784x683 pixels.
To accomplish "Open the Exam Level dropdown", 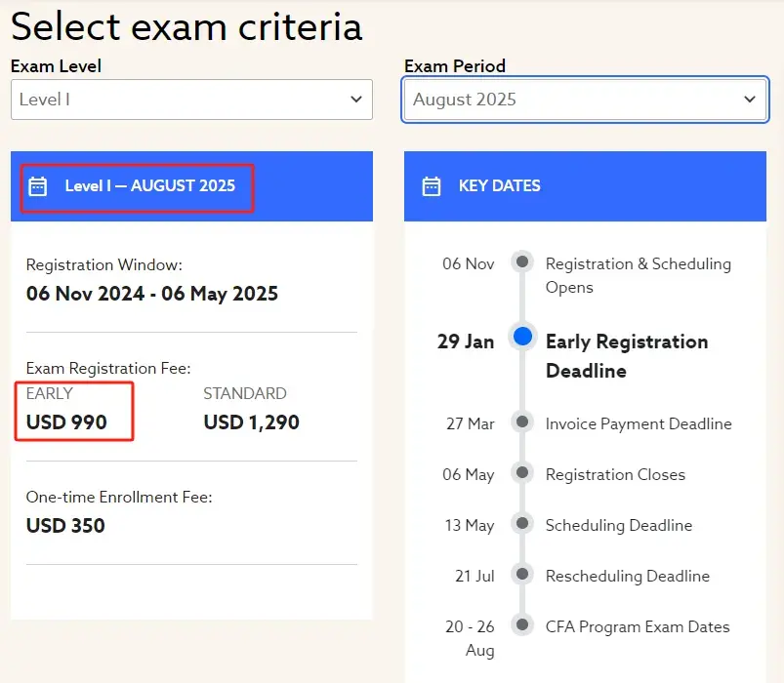I will pyautogui.click(x=191, y=100).
